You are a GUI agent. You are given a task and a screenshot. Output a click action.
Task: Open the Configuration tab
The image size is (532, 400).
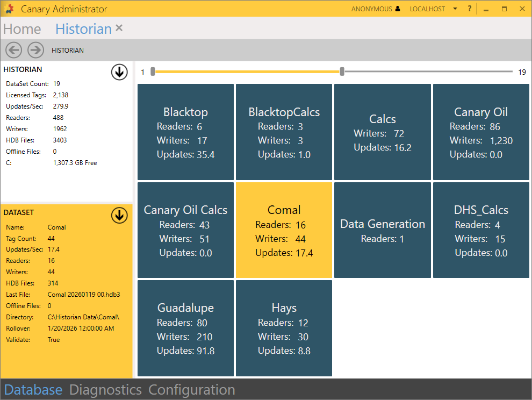click(191, 390)
